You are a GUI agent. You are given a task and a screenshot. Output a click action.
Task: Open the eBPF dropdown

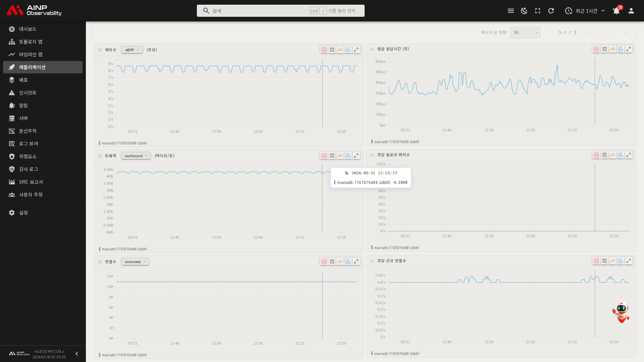point(132,50)
